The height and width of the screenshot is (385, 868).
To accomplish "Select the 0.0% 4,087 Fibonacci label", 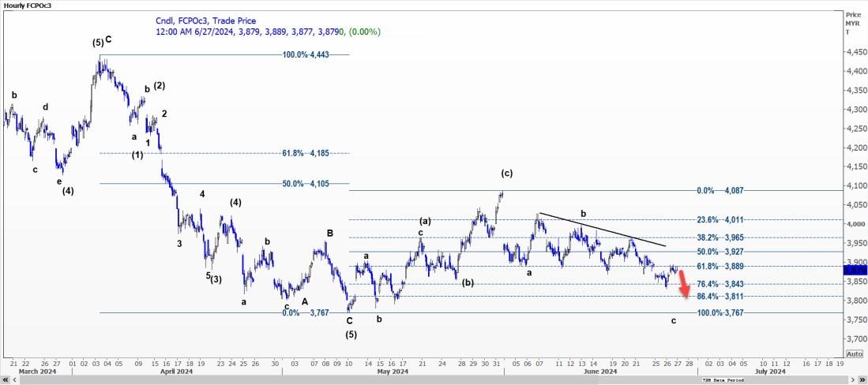I will point(720,190).
